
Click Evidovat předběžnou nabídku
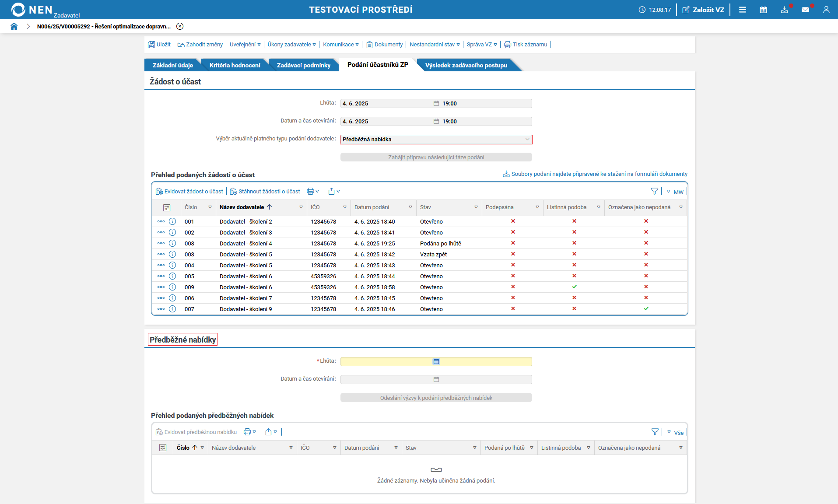pyautogui.click(x=196, y=432)
